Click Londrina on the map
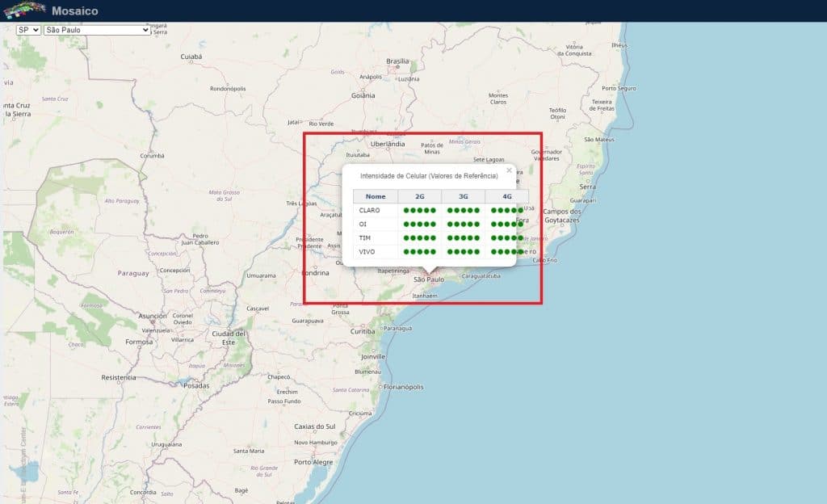 316,273
